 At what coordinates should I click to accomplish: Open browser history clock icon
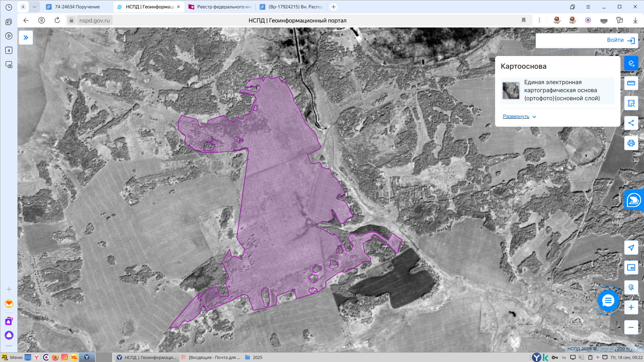[x=9, y=7]
